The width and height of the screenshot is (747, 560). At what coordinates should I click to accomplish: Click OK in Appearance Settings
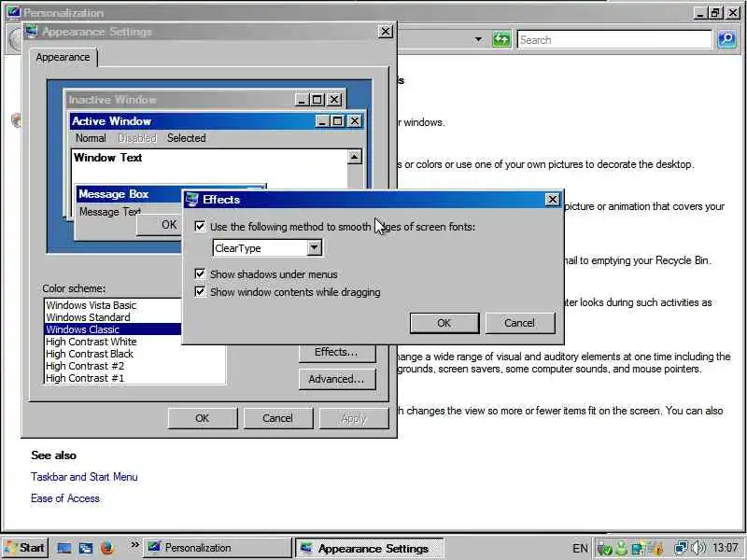tap(202, 418)
